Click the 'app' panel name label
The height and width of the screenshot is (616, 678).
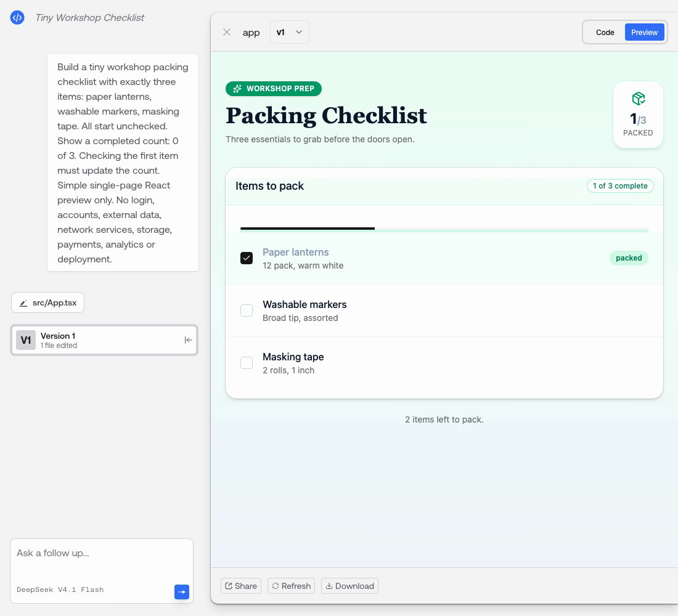pyautogui.click(x=251, y=33)
